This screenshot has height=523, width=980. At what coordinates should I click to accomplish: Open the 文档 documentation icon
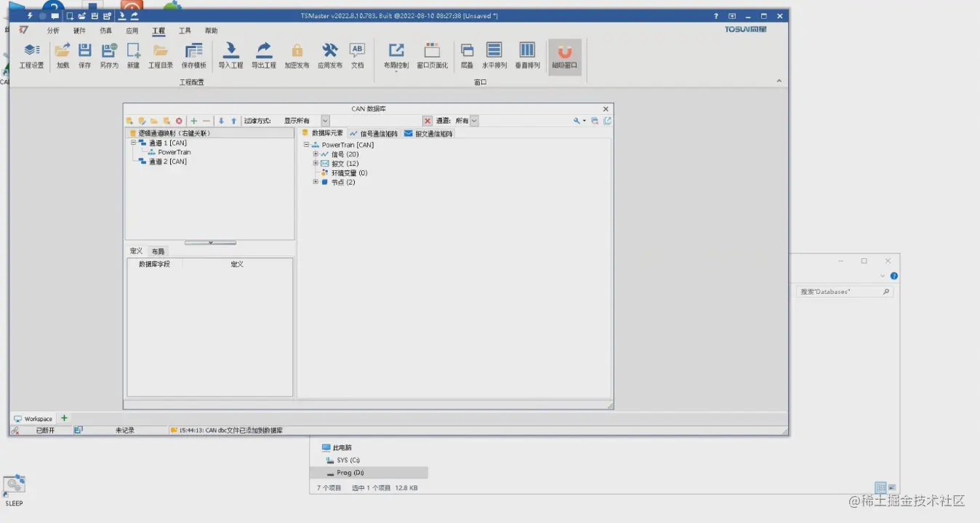pos(357,56)
